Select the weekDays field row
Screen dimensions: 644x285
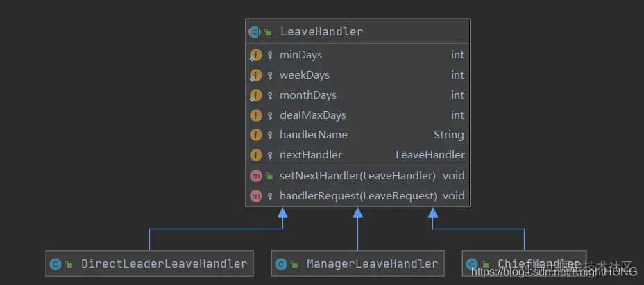click(357, 75)
